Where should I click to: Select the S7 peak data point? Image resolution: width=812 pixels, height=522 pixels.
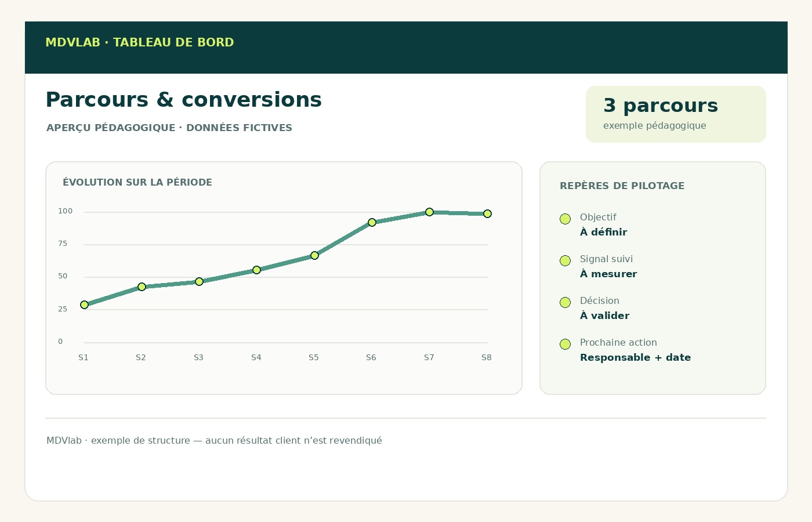(x=429, y=212)
